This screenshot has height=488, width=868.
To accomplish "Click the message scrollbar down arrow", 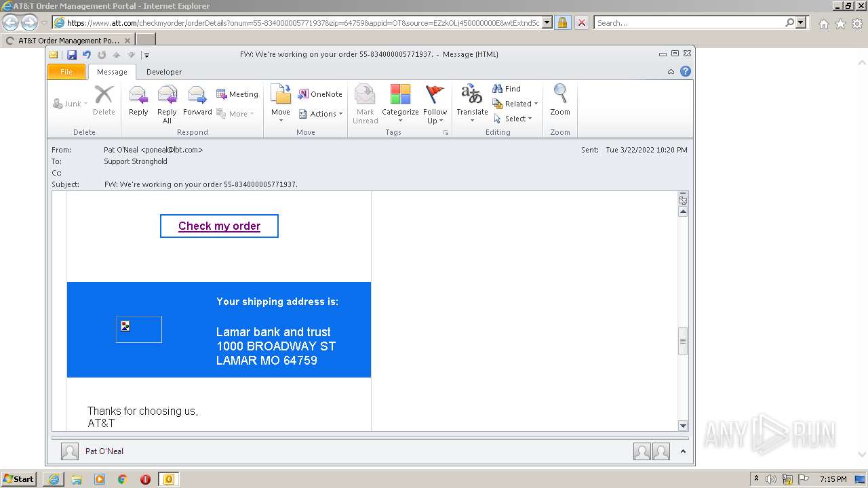I will click(x=683, y=426).
